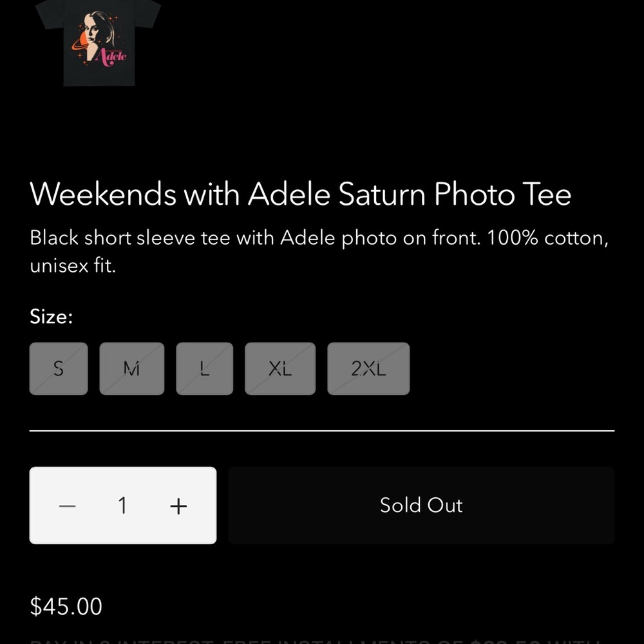The image size is (644, 644).
Task: Click the quantity number field
Action: coord(122,506)
